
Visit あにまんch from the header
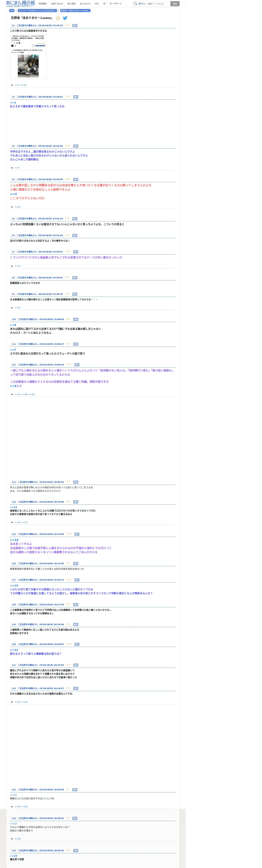coord(85,4)
